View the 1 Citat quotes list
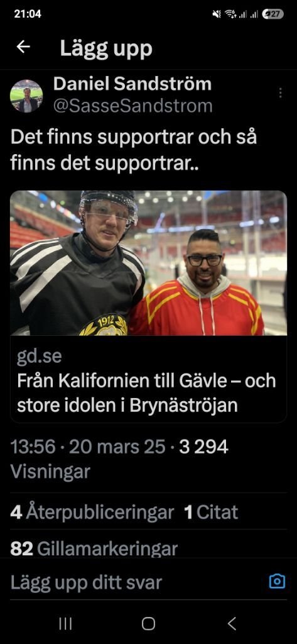The width and height of the screenshot is (297, 644). tap(211, 512)
